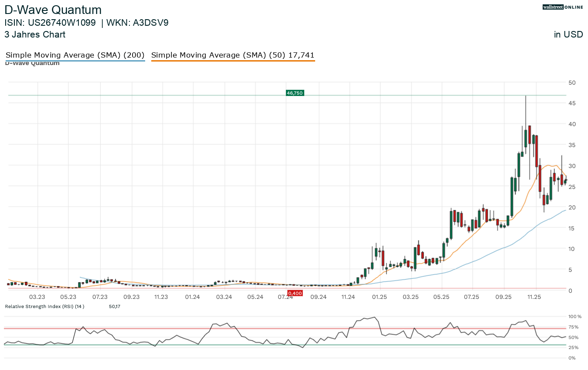This screenshot has width=588, height=370.
Task: Select the 3 Jahres Chart label
Action: point(35,34)
